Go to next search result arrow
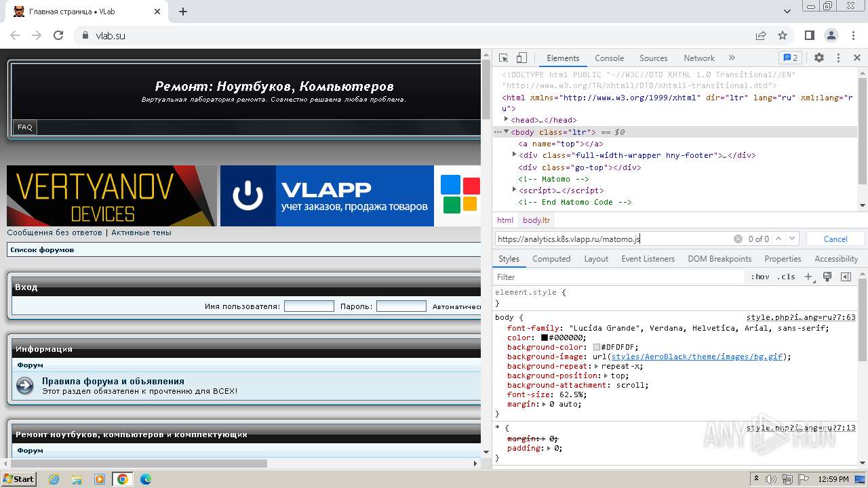This screenshot has height=488, width=868. click(x=792, y=239)
